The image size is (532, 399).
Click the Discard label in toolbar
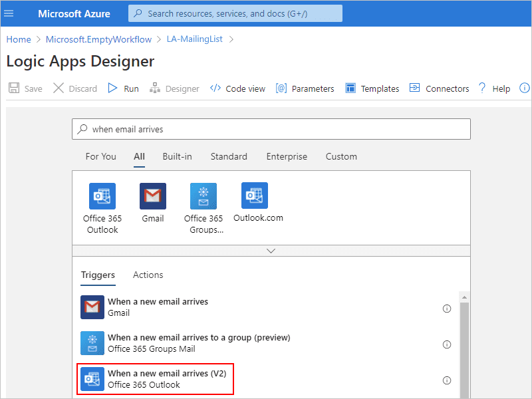point(82,88)
